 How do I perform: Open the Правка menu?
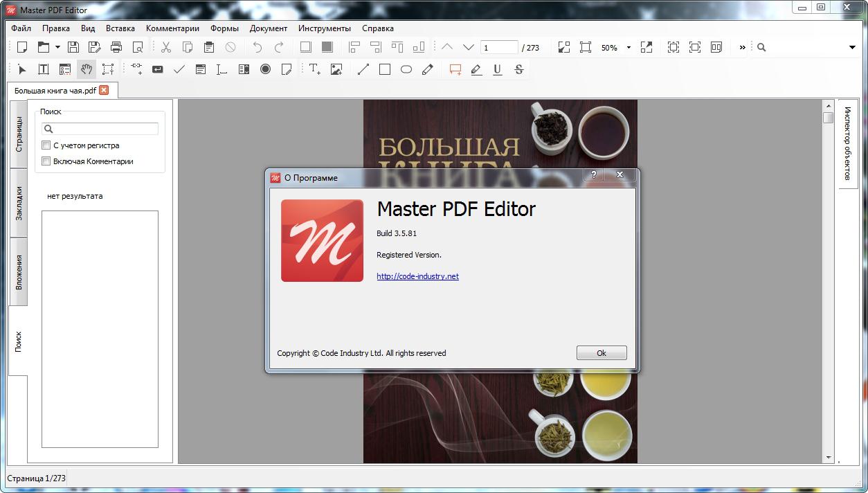pos(56,28)
